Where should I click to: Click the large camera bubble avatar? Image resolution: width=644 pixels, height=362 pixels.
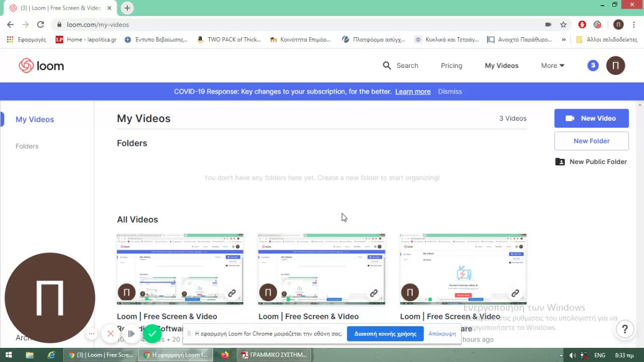[x=50, y=298]
